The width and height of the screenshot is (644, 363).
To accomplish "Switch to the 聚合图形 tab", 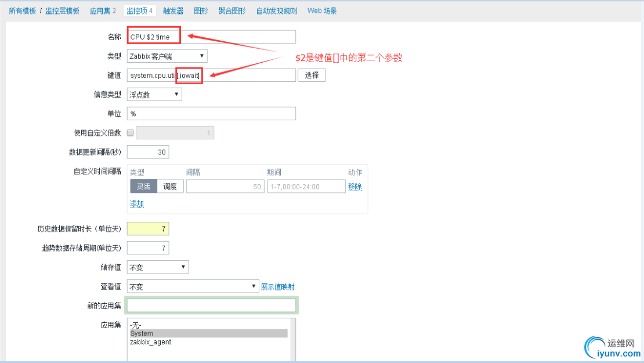I will [232, 10].
